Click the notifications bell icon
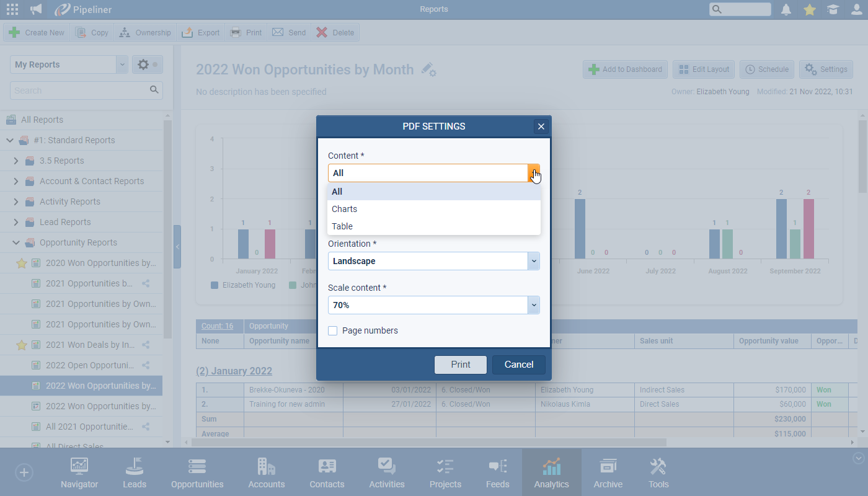868x496 pixels. (785, 9)
